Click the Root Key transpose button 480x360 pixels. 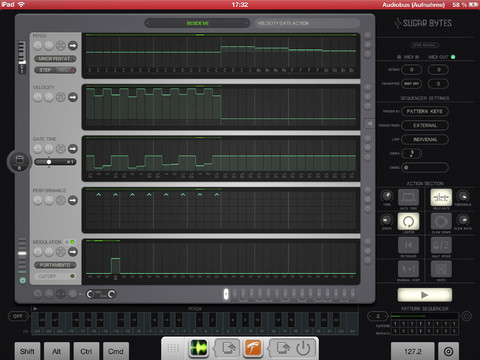coord(411,83)
